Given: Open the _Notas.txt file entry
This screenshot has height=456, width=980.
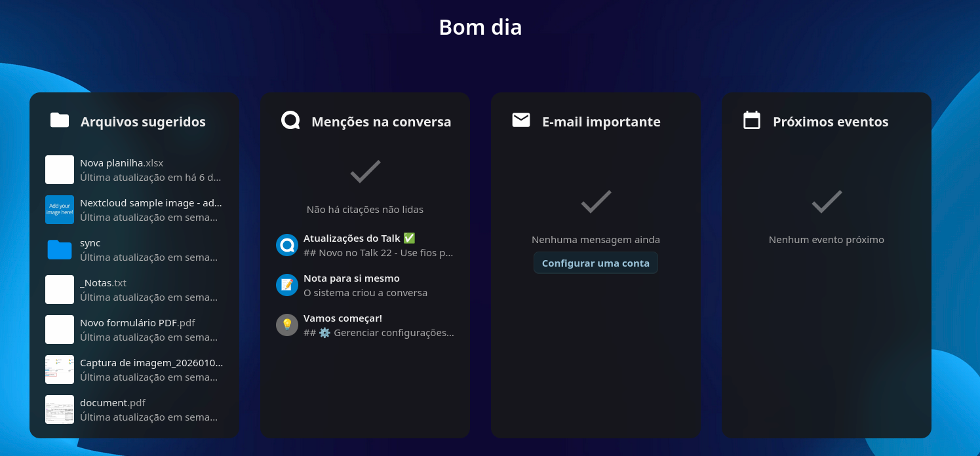Looking at the screenshot, I should pyautogui.click(x=104, y=283).
